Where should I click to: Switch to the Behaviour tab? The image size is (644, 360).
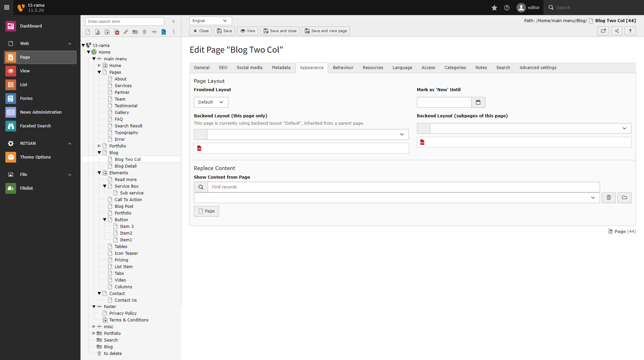[x=343, y=68]
